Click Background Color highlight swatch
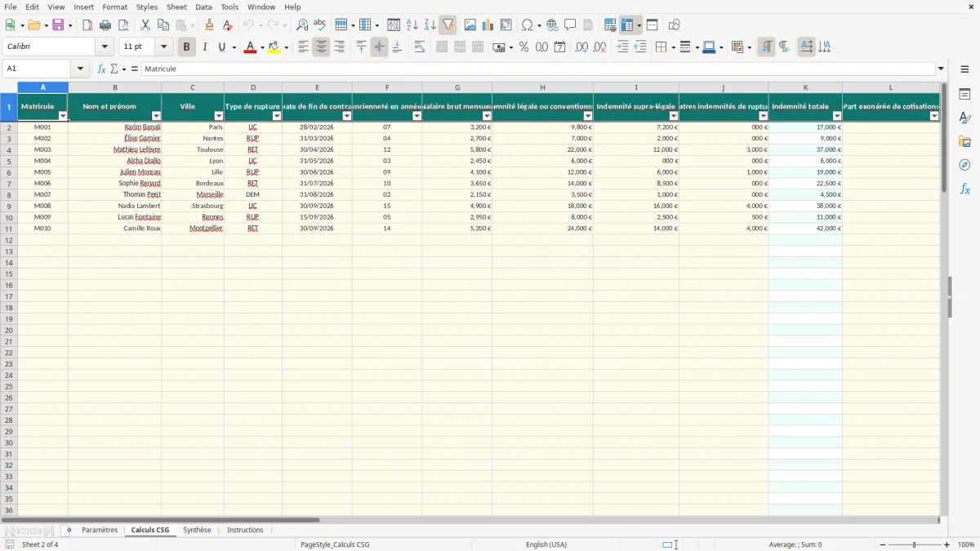The height and width of the screenshot is (551, 980). click(x=274, y=47)
